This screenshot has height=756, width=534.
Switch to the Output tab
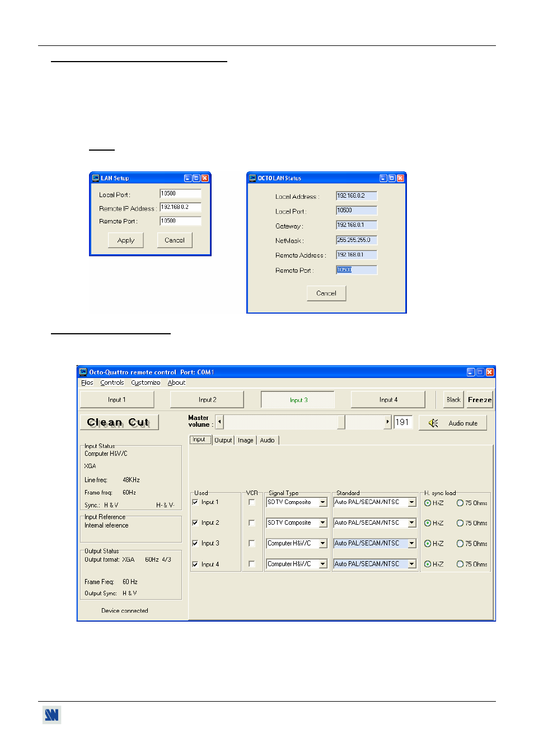223,440
